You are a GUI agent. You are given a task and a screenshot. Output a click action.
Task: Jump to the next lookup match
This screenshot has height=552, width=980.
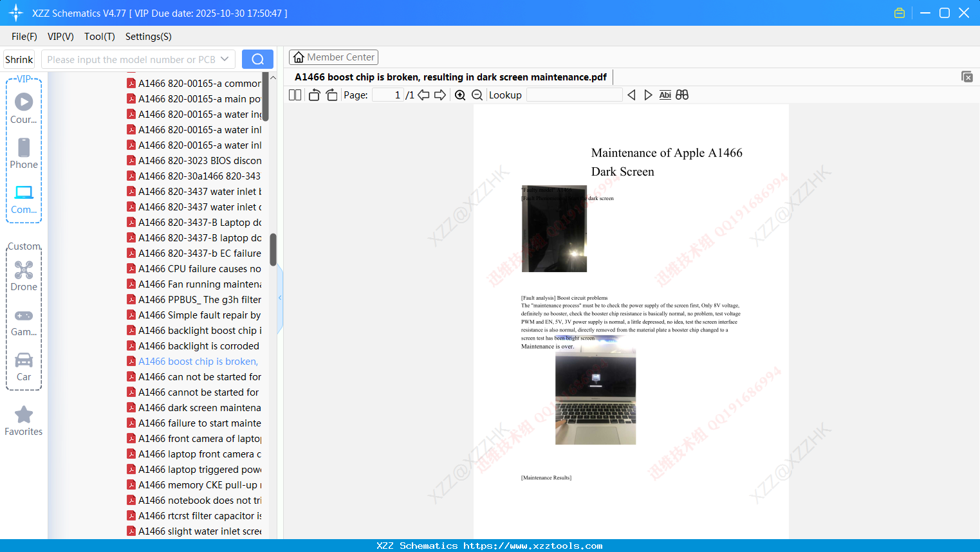click(x=648, y=95)
